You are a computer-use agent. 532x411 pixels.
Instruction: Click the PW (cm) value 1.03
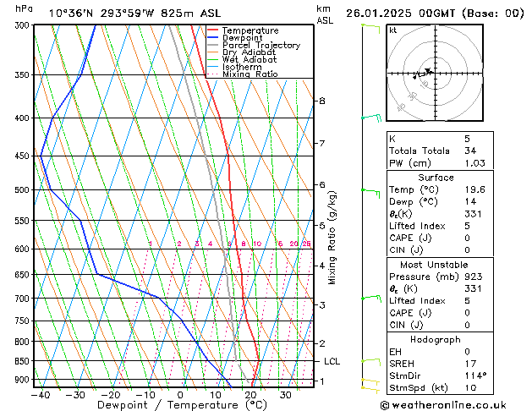coord(475,163)
